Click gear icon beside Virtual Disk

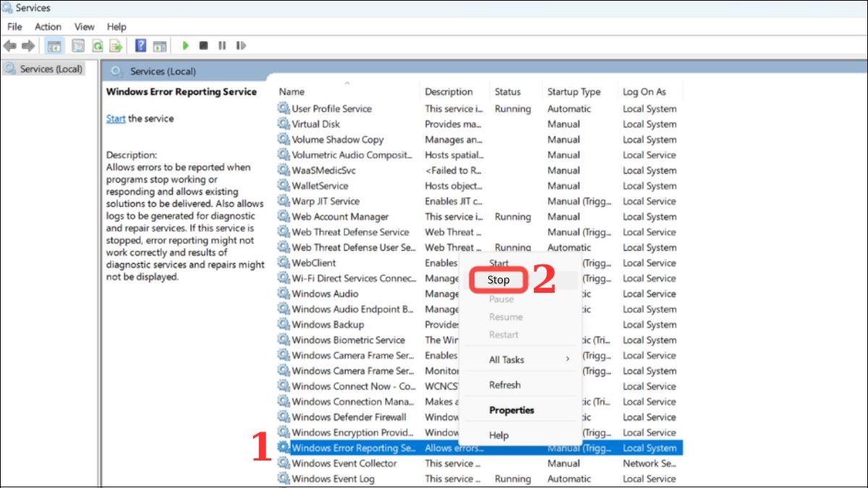coord(283,124)
